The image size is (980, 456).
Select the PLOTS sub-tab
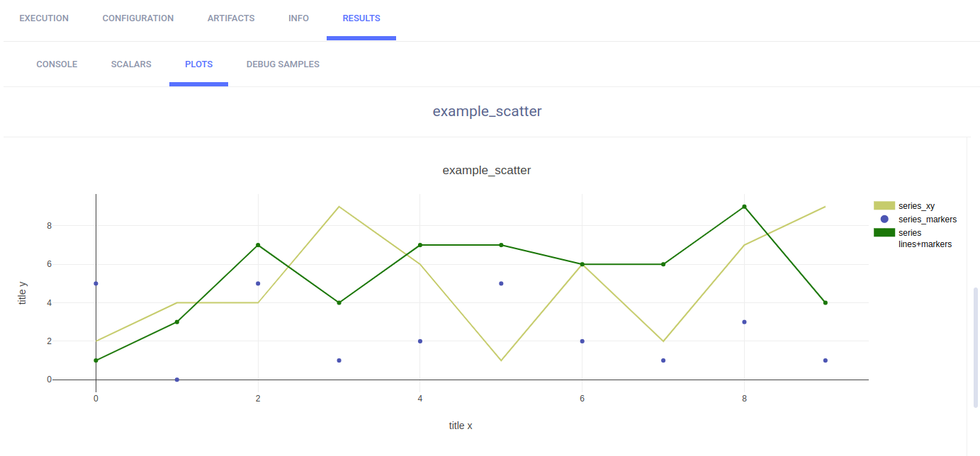pos(198,64)
